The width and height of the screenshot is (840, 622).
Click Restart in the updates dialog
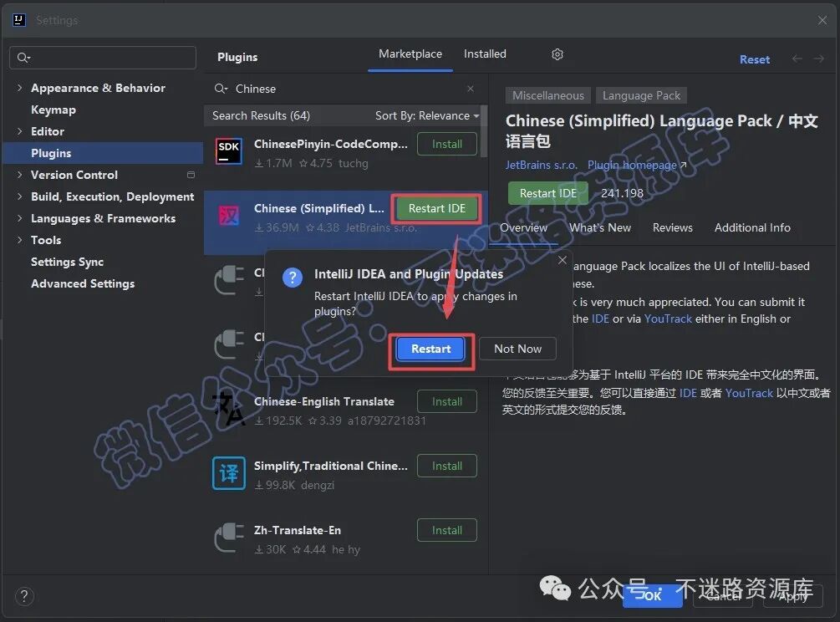[x=430, y=349]
